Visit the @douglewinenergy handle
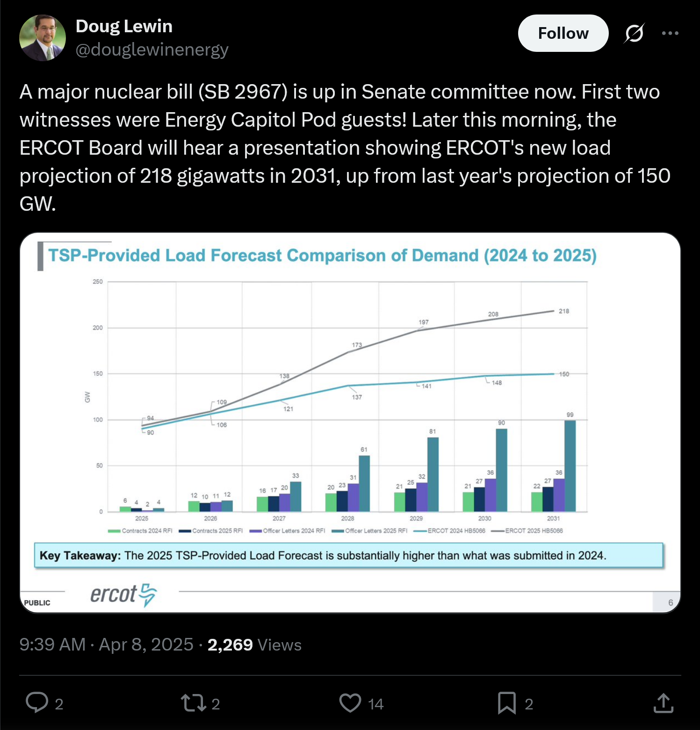This screenshot has height=730, width=700. point(152,50)
